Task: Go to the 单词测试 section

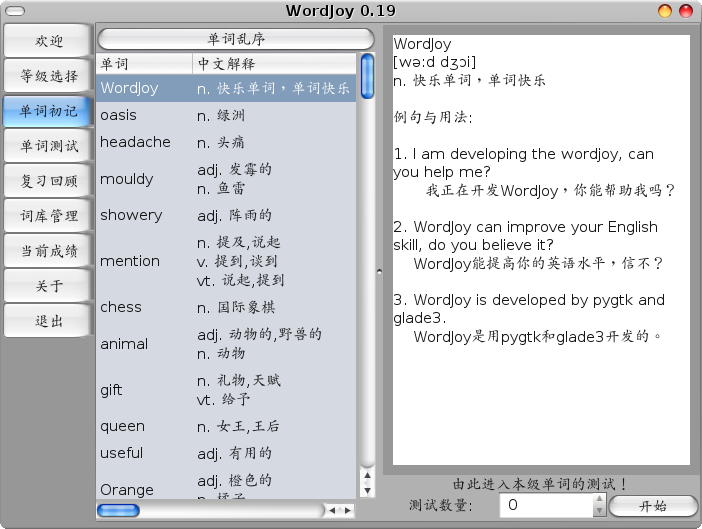Action: point(48,146)
